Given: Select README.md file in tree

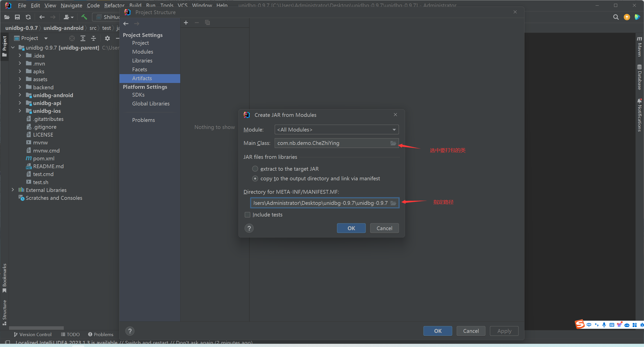Looking at the screenshot, I should pos(48,166).
